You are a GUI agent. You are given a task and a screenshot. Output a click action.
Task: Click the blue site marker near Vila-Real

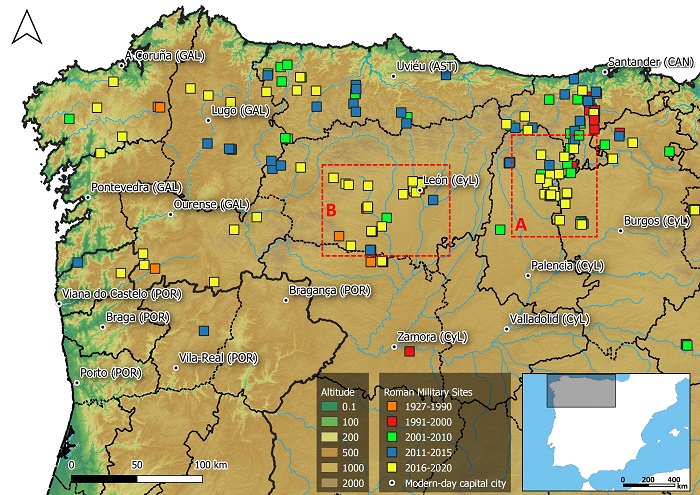pyautogui.click(x=204, y=330)
